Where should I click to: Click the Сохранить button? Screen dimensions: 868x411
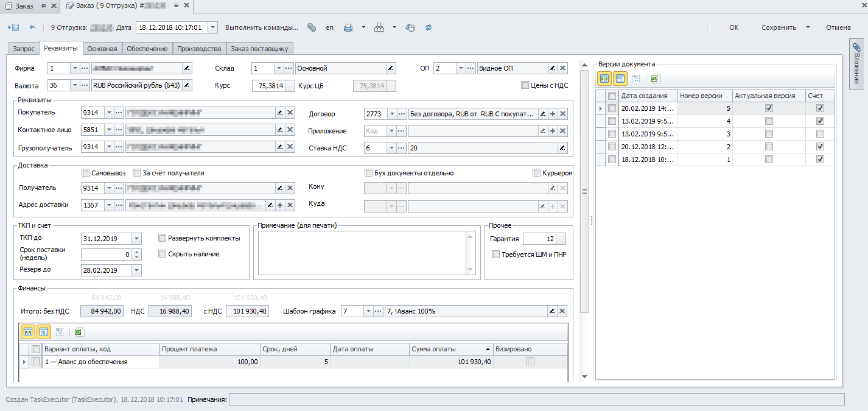[x=779, y=27]
